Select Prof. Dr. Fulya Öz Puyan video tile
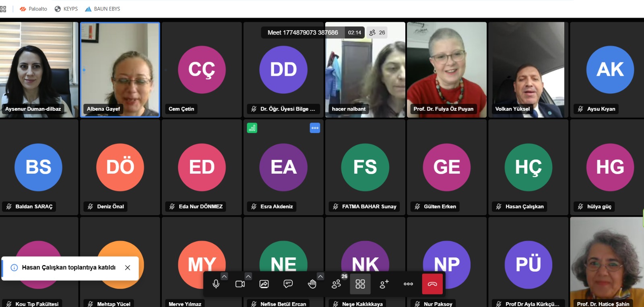 pyautogui.click(x=446, y=70)
